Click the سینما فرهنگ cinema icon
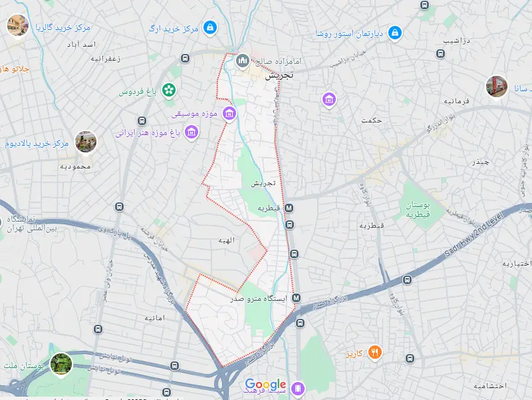 tap(297, 388)
